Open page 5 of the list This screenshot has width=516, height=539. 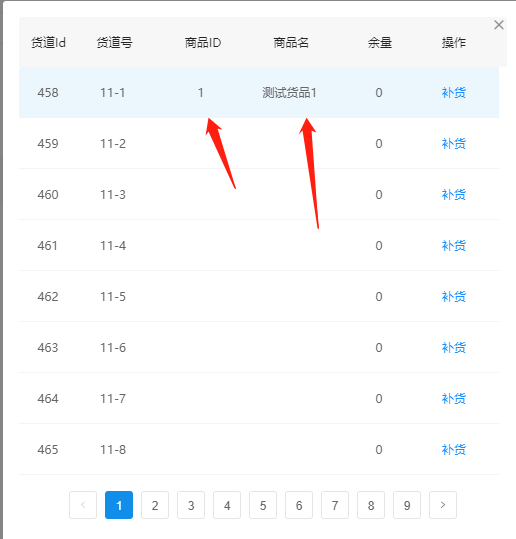pos(263,505)
